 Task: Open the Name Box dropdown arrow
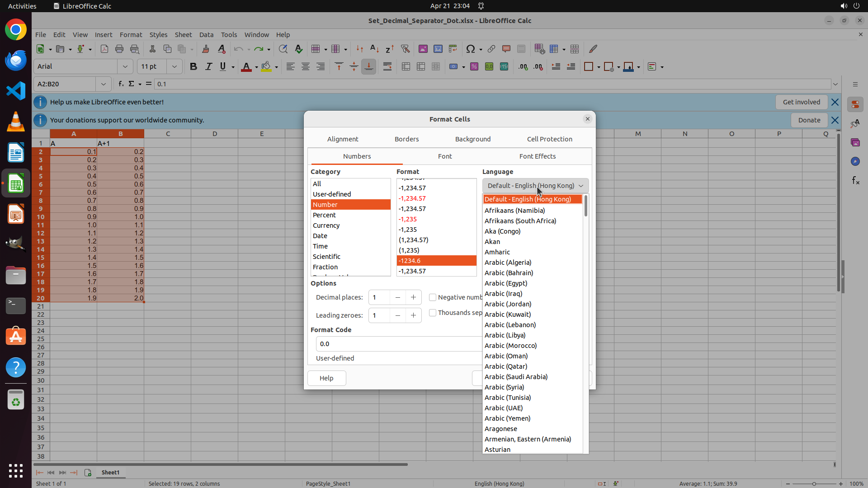104,84
